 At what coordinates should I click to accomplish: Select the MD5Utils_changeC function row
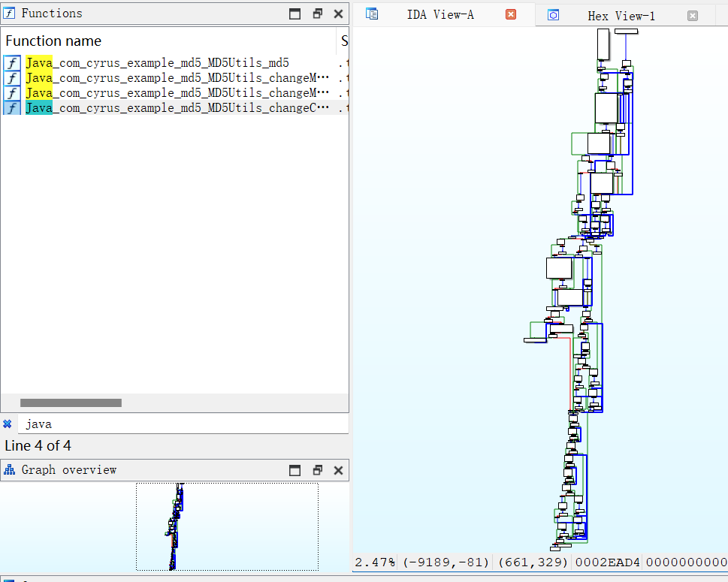(x=174, y=108)
